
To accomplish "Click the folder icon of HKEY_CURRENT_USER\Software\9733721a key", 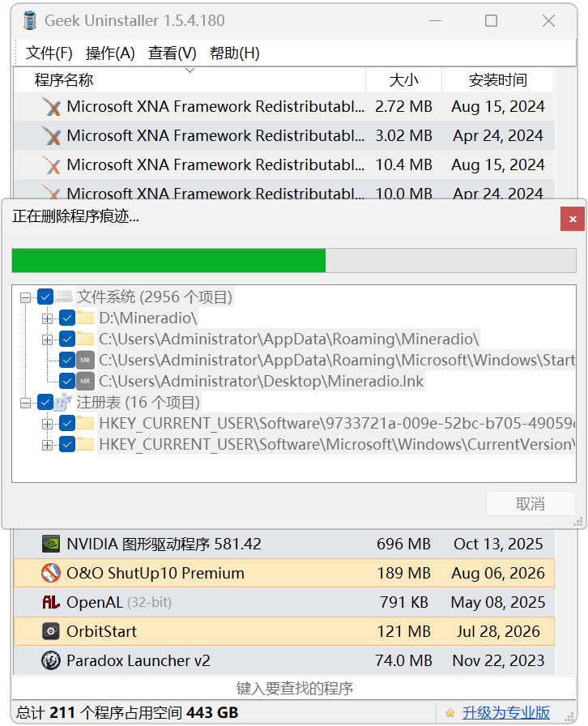I will (85, 423).
